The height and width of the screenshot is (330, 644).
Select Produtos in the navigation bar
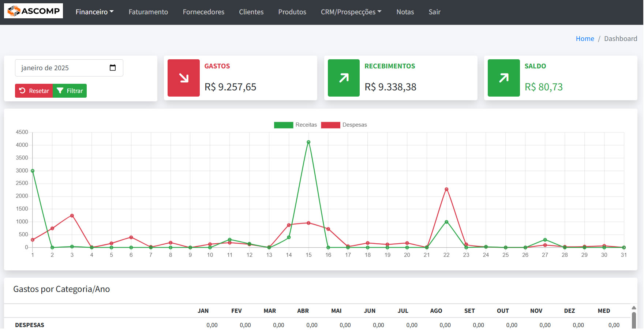click(x=292, y=12)
